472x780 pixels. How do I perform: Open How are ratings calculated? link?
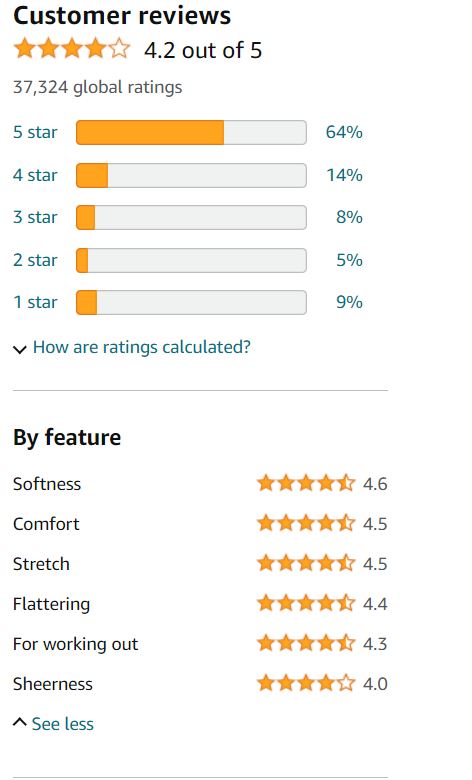coord(142,347)
